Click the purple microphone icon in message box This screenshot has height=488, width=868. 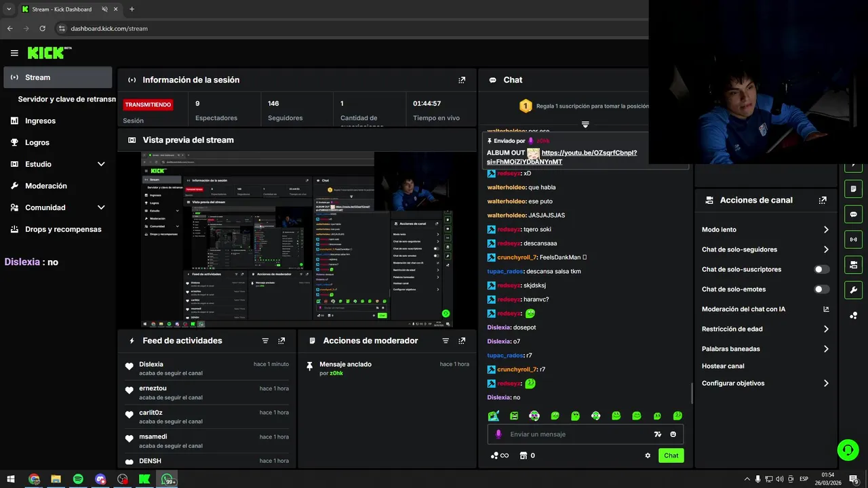498,434
